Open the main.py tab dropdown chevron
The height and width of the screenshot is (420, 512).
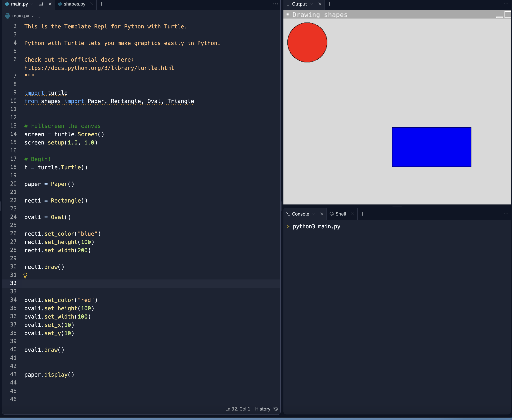pyautogui.click(x=32, y=4)
